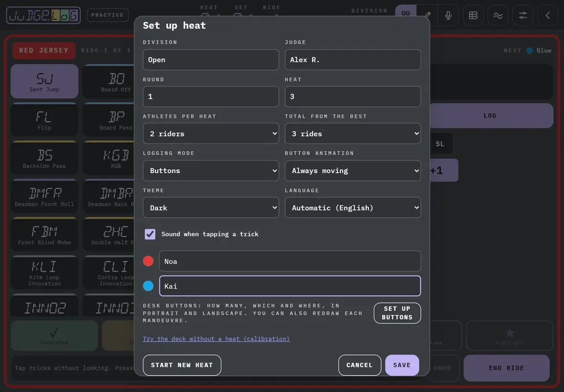Screen dimensions: 564x392
Task: Focus the Division input field
Action: 211,60
